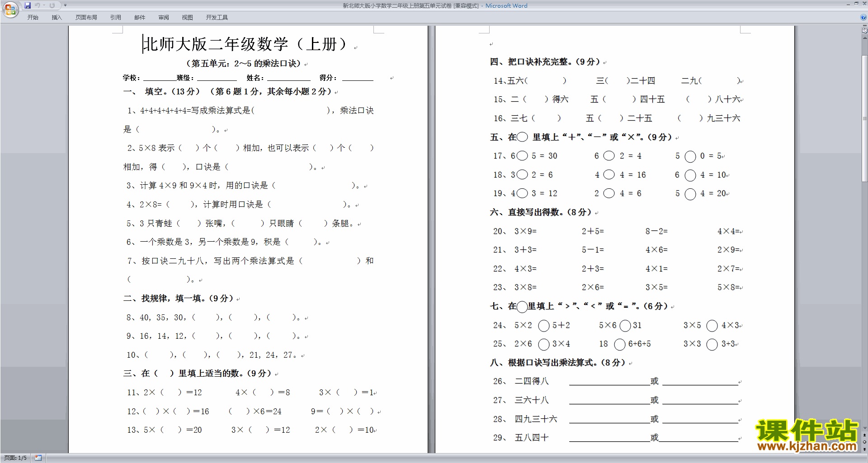Open the 视图 ribbon tab
Screen dimensions: 868x463
coord(187,18)
